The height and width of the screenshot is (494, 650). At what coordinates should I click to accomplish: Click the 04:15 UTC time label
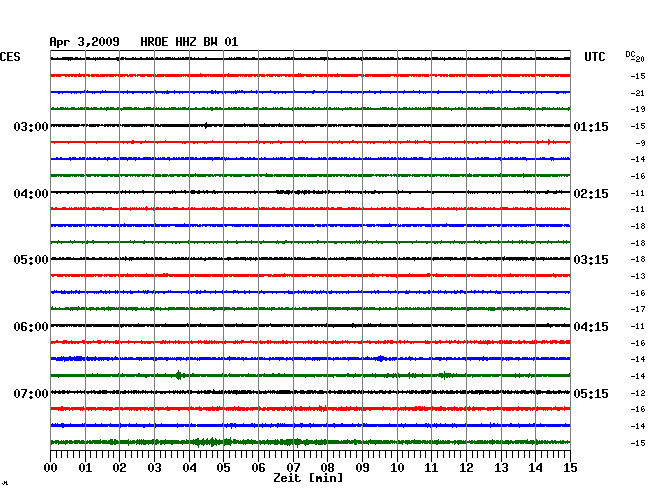(591, 327)
